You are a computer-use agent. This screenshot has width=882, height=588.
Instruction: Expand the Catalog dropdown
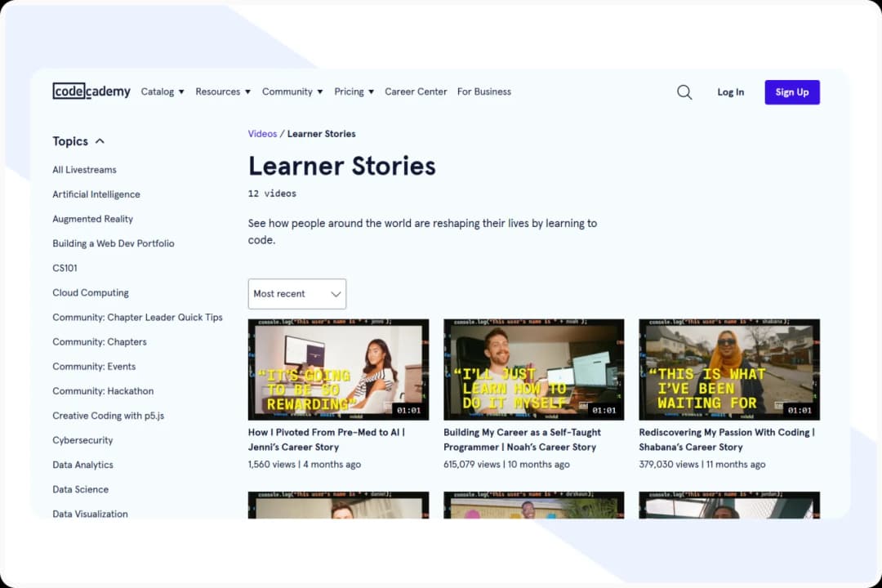162,91
